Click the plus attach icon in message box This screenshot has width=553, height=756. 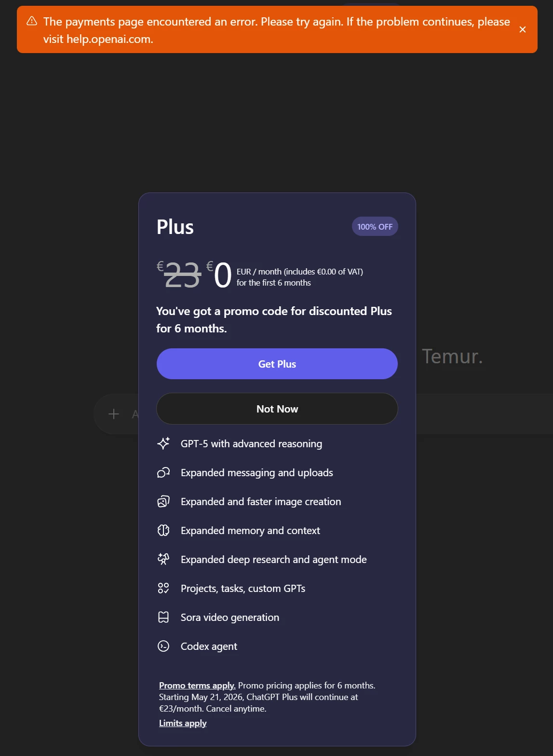pos(114,414)
